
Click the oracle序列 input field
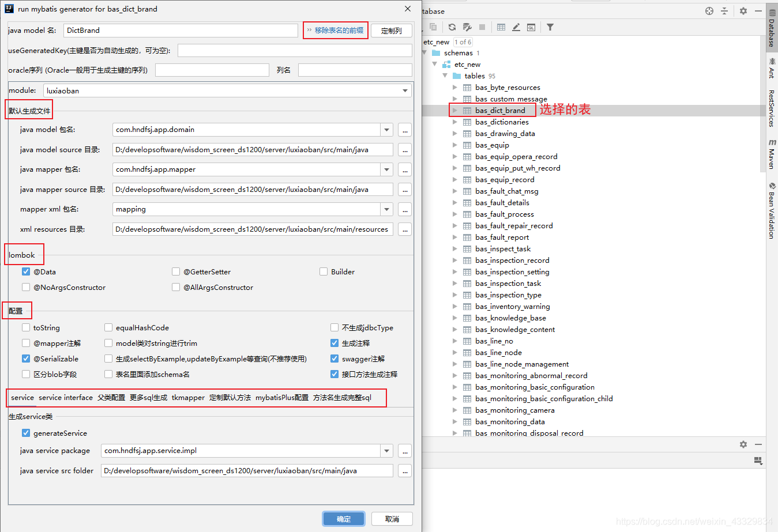[212, 70]
